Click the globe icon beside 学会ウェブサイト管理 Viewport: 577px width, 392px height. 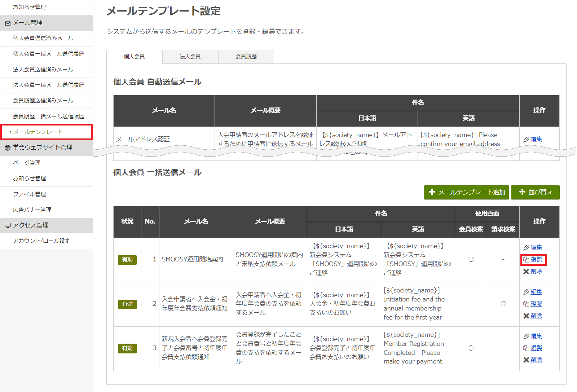point(8,147)
